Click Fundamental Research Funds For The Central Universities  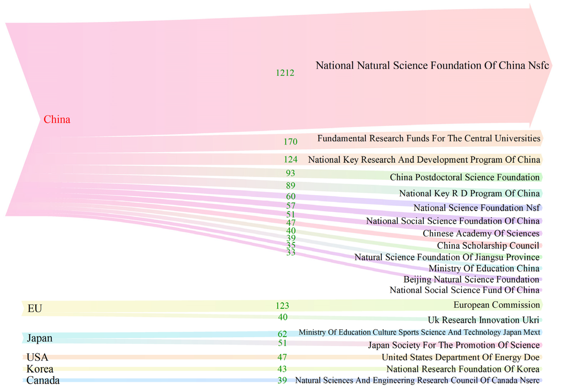click(429, 138)
